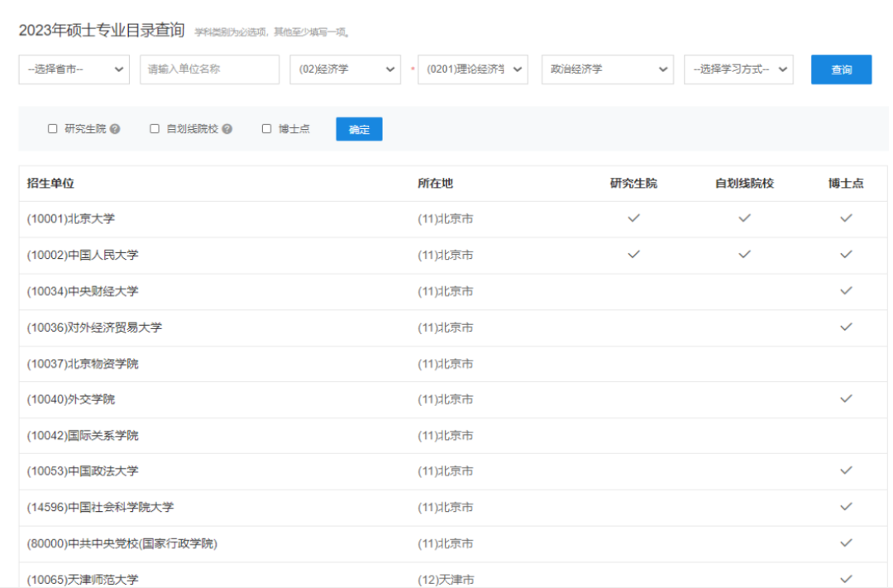
Task: Open the (02)经济学 discipline dropdown
Action: click(345, 69)
